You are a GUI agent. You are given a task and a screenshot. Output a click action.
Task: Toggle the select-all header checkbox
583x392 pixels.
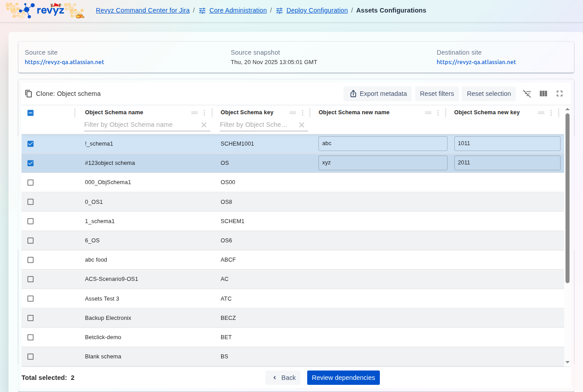[30, 113]
